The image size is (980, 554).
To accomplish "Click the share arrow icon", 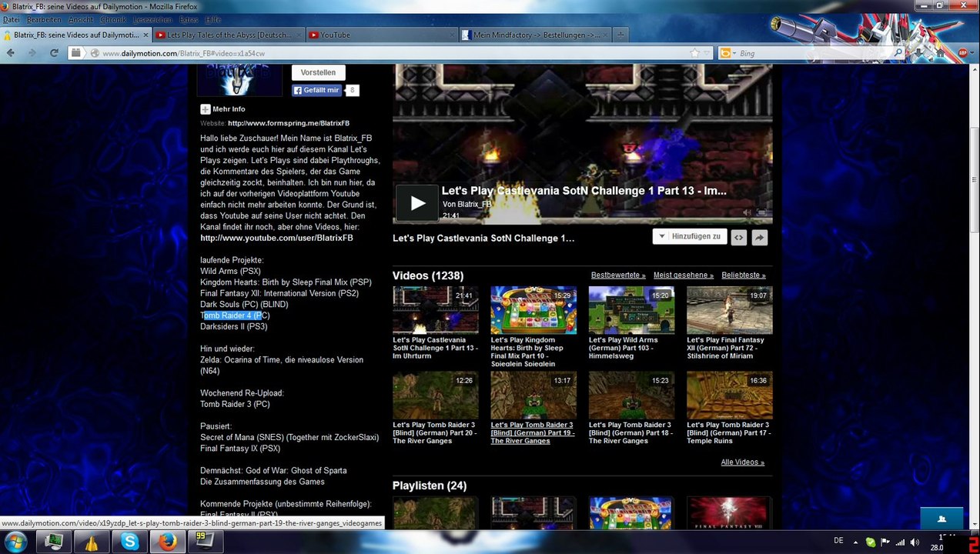I will (759, 238).
